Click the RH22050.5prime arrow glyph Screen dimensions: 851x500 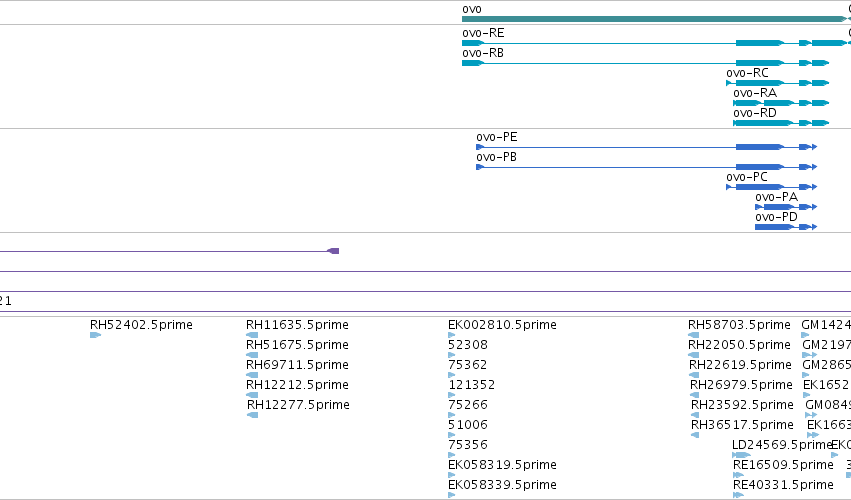click(x=694, y=355)
